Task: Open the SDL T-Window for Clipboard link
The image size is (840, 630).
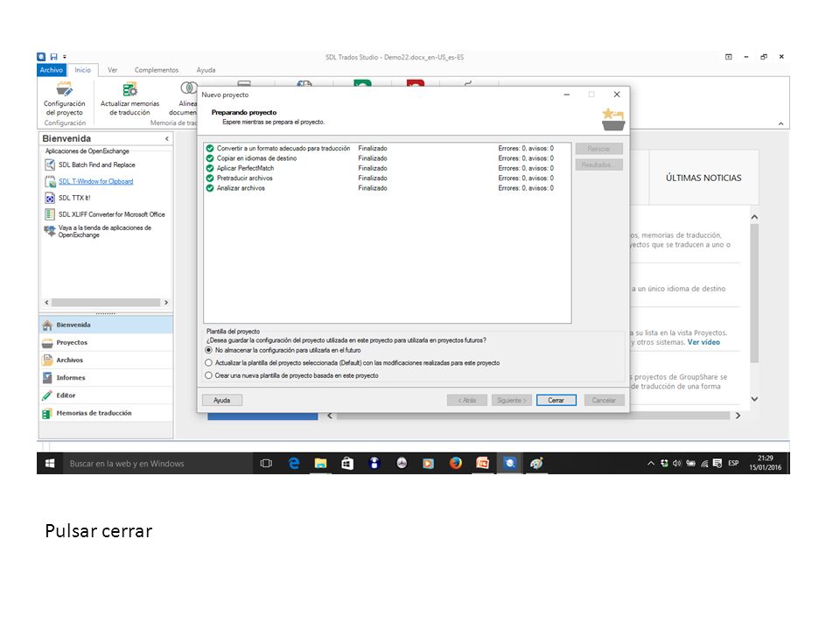Action: point(96,182)
